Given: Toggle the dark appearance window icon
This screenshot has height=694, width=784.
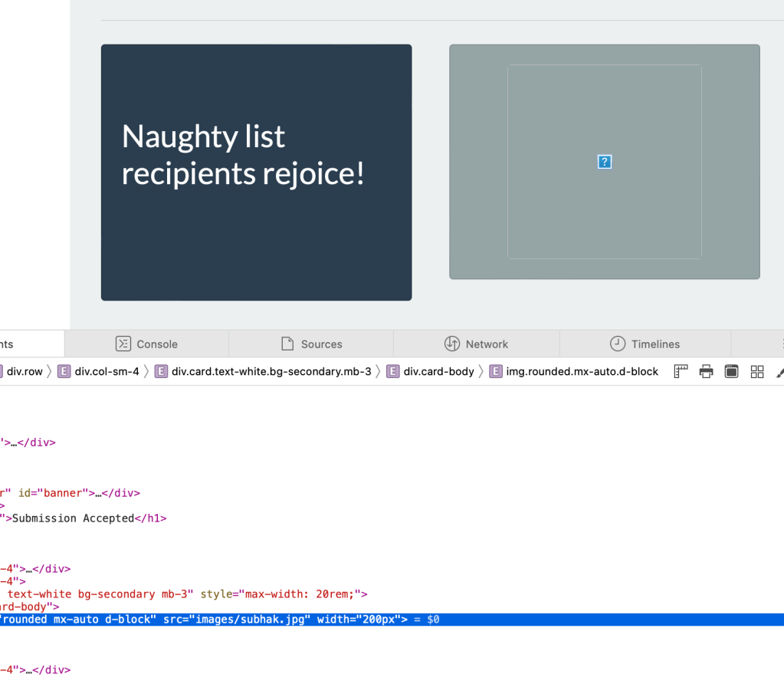Looking at the screenshot, I should [731, 372].
